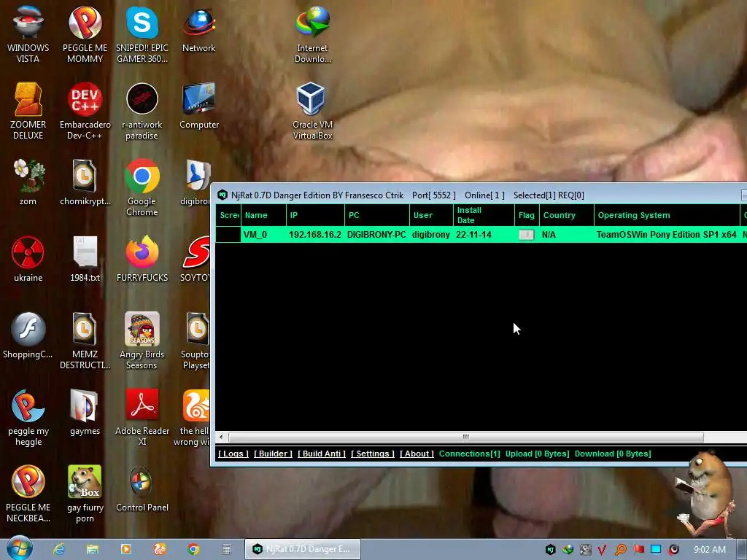Sort by the IP column header
The width and height of the screenshot is (747, 560).
coord(315,215)
